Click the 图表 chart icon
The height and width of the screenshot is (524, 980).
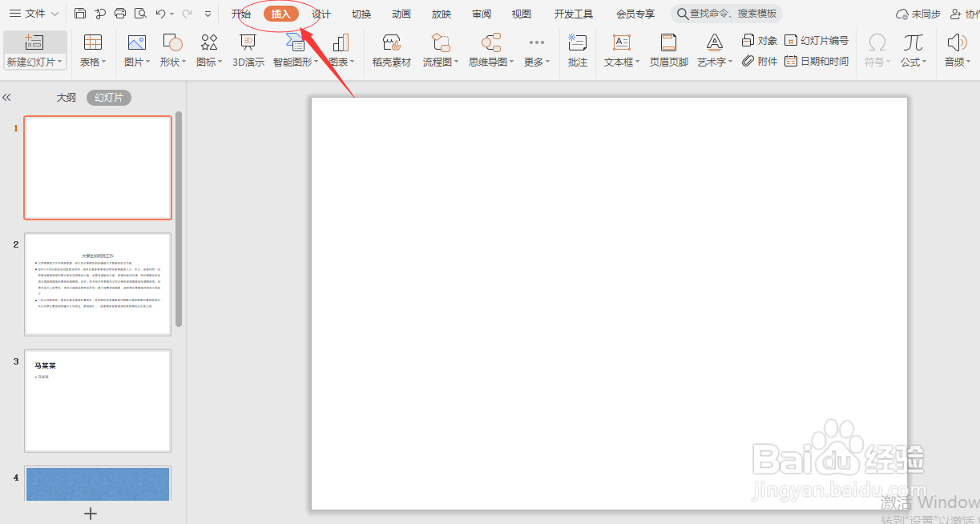click(341, 43)
